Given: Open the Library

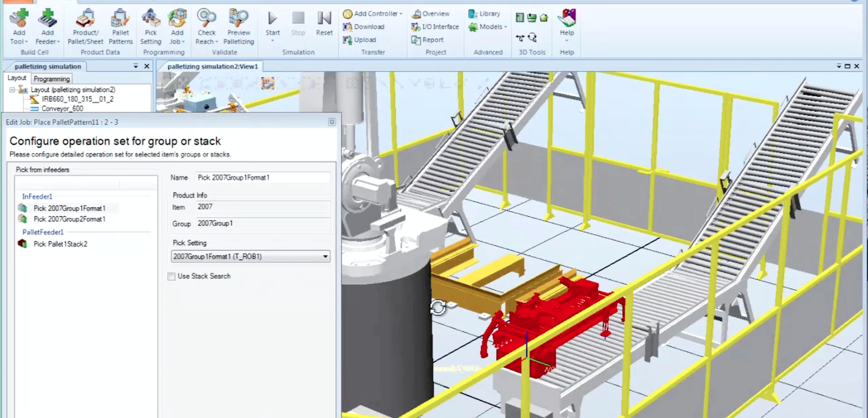Looking at the screenshot, I should [484, 13].
